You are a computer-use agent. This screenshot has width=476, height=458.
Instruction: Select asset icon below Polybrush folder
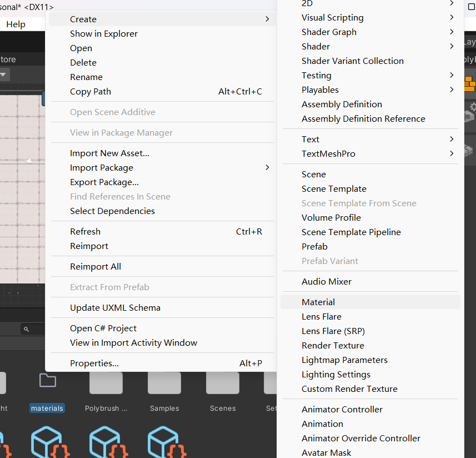(108, 442)
